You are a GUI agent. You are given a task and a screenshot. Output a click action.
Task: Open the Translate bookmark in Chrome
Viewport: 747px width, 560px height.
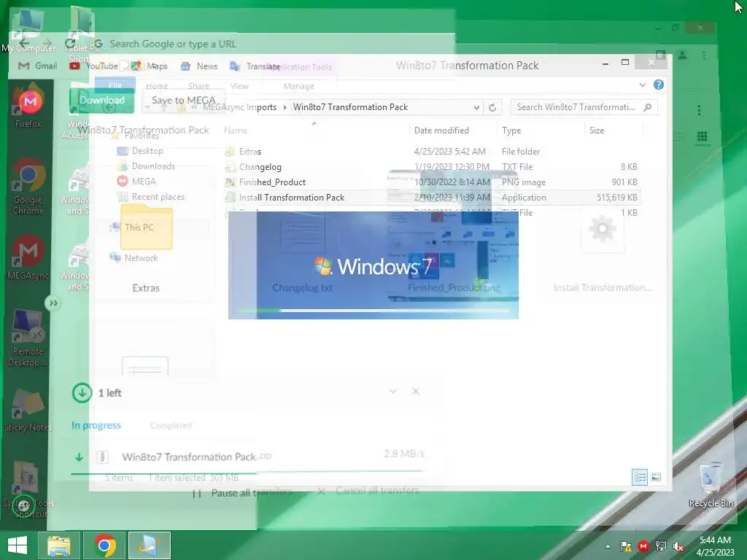[255, 66]
